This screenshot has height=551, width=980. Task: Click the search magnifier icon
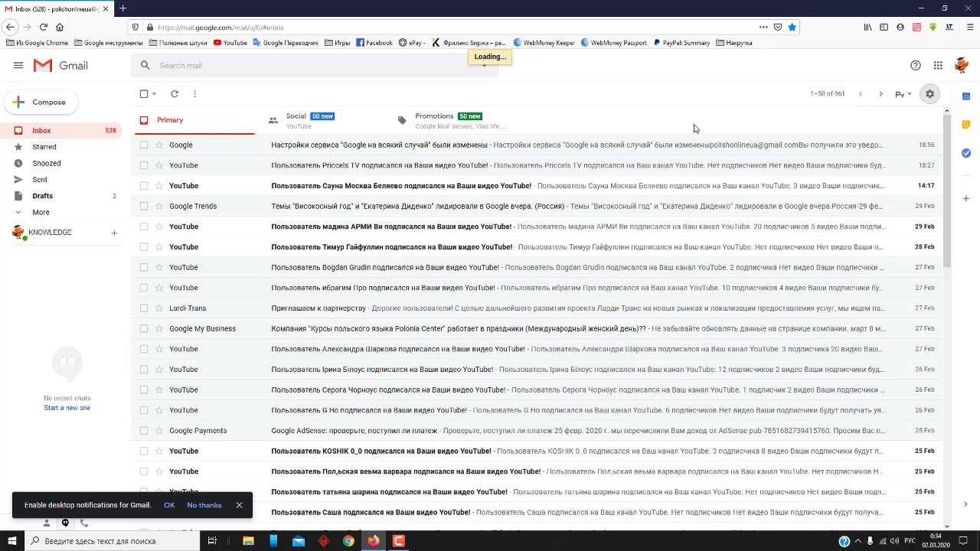coord(145,66)
